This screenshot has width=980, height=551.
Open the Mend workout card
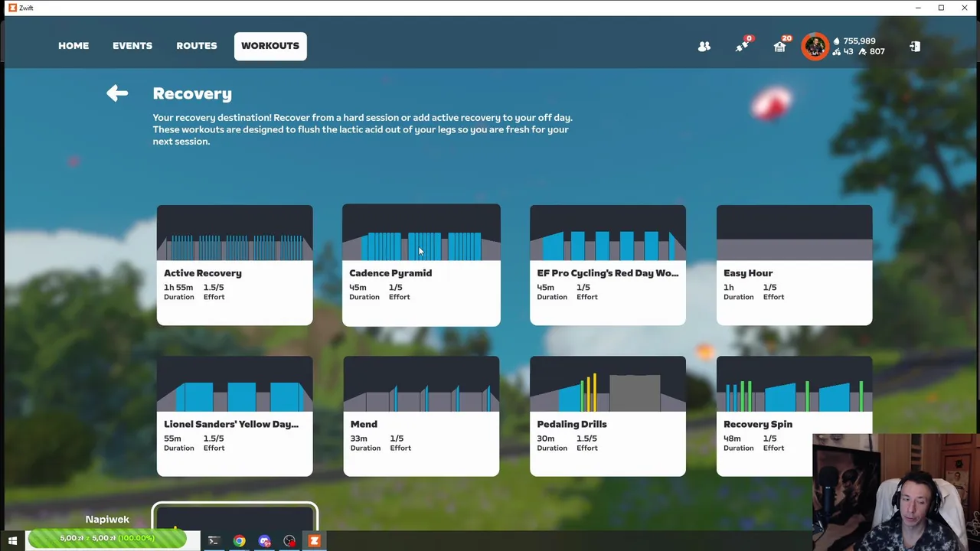pos(421,416)
